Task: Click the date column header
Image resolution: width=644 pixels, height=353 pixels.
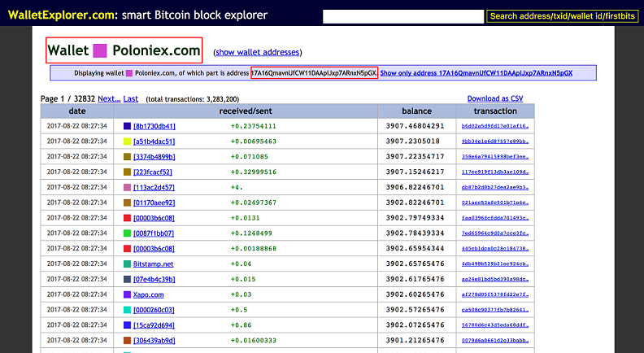Action: (x=77, y=111)
